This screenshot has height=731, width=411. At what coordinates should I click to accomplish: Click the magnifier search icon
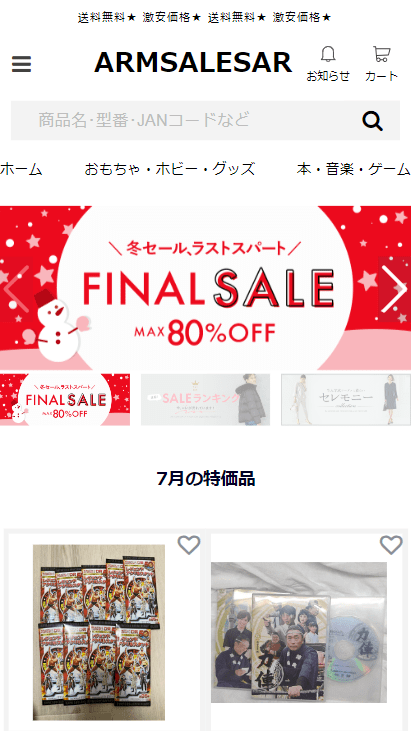pos(372,121)
